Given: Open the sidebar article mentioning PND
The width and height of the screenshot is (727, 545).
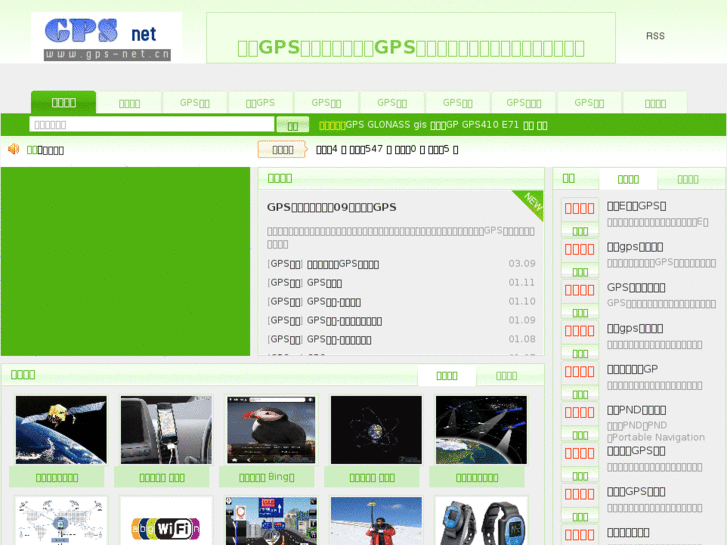Looking at the screenshot, I should click(637, 410).
